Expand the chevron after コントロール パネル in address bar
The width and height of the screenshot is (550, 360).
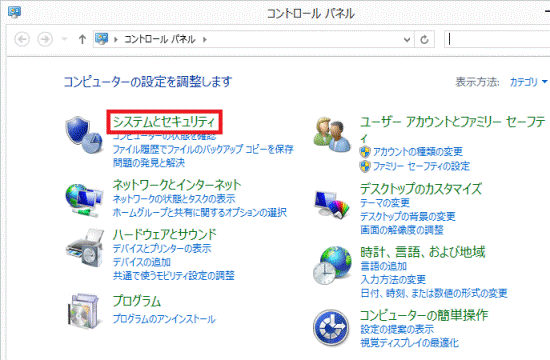(x=205, y=39)
